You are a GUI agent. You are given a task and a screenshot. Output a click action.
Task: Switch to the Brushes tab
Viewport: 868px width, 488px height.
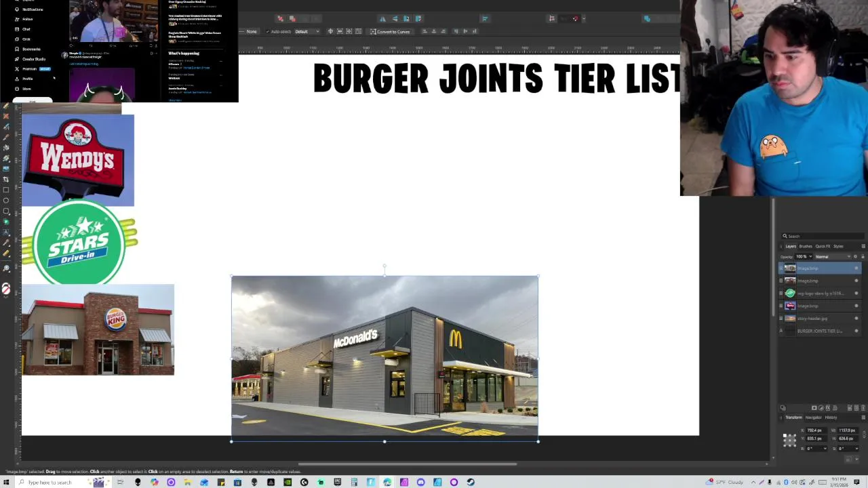tap(806, 246)
